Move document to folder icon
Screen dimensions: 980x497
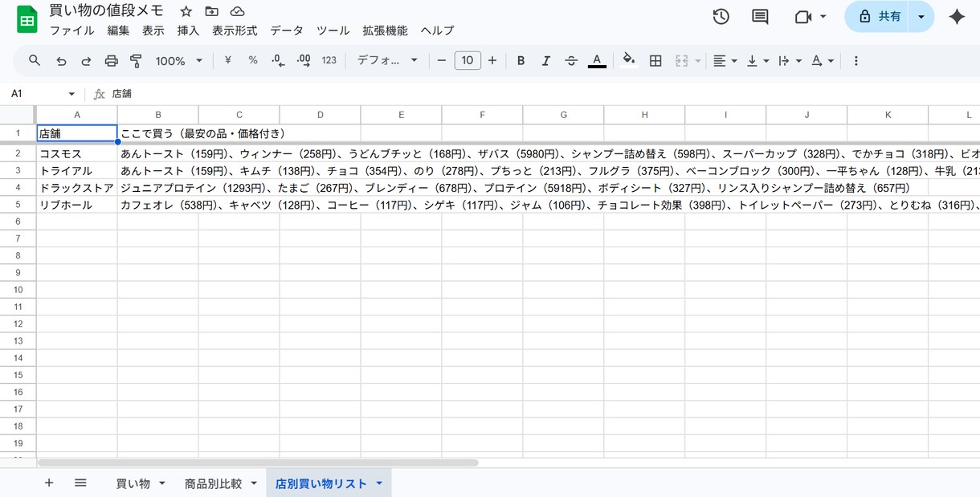(x=211, y=11)
